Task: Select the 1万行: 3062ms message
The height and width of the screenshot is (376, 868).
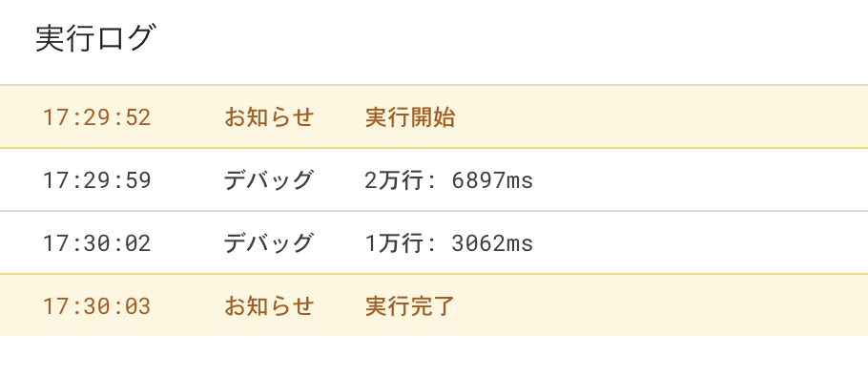Action: (x=449, y=243)
